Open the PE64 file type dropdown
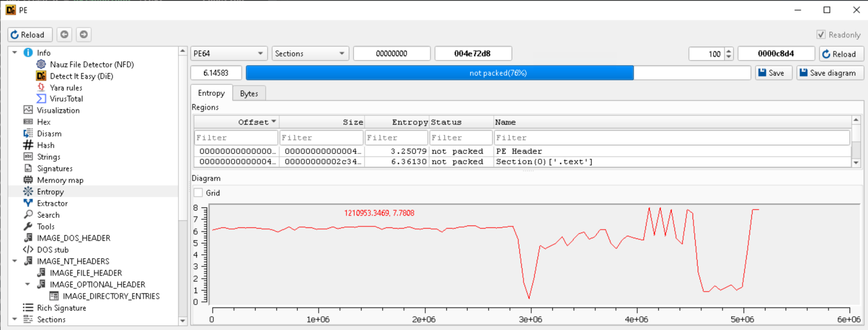This screenshot has width=868, height=330. click(229, 54)
